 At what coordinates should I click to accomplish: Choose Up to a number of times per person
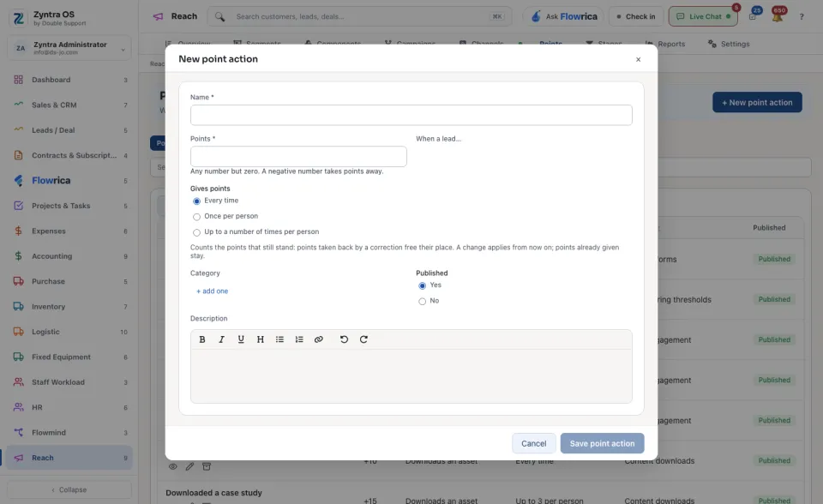197,232
